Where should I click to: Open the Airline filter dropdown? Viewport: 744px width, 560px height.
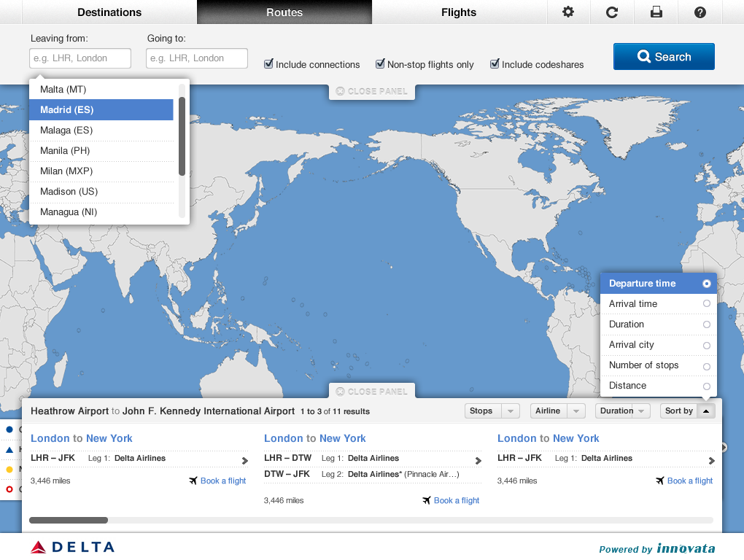coord(557,411)
